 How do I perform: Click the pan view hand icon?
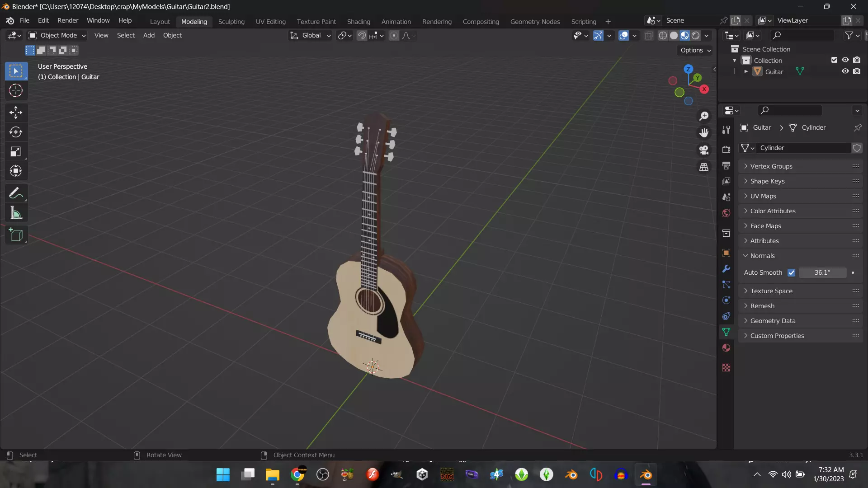pos(704,133)
